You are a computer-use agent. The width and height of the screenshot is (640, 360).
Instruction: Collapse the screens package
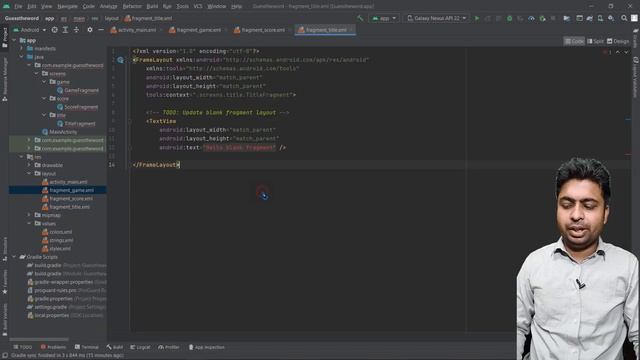tap(36, 74)
